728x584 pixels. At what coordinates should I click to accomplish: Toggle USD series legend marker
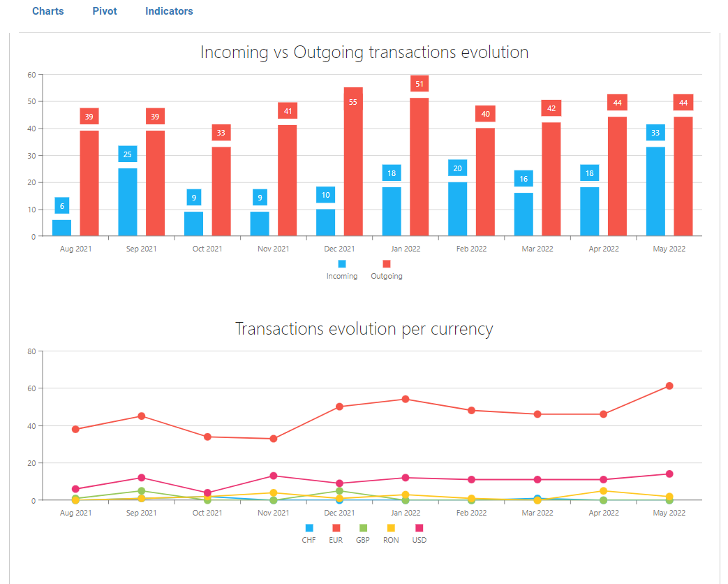coord(419,528)
